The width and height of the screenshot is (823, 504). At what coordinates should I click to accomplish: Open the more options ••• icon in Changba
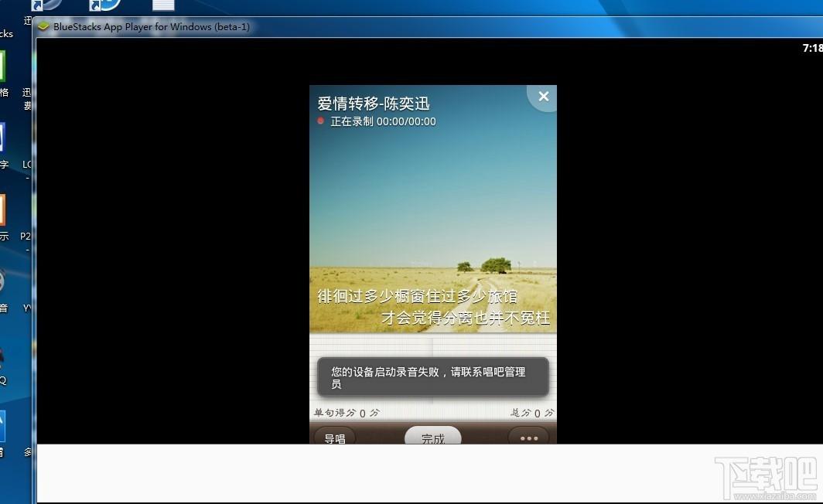click(x=528, y=438)
